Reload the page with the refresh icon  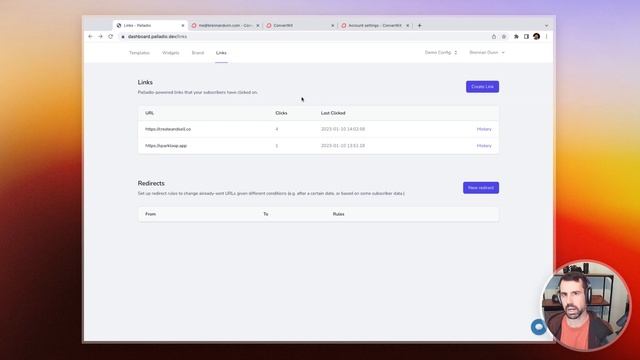(111, 37)
